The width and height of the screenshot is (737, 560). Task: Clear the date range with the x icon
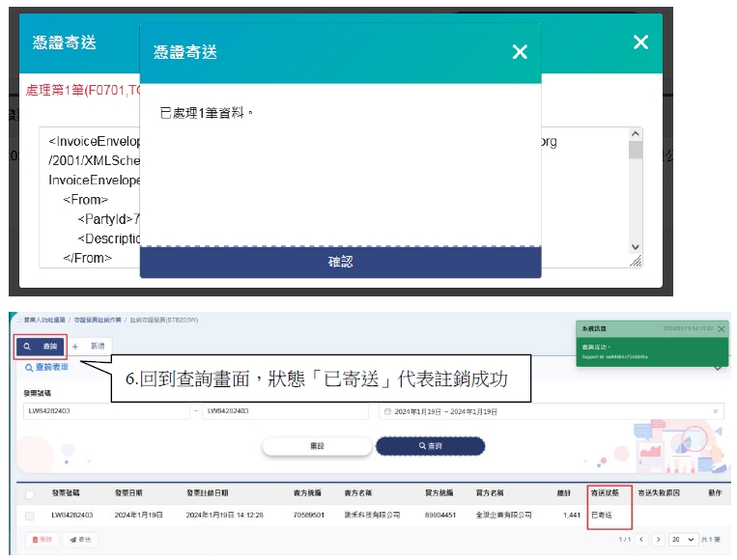[x=716, y=411]
